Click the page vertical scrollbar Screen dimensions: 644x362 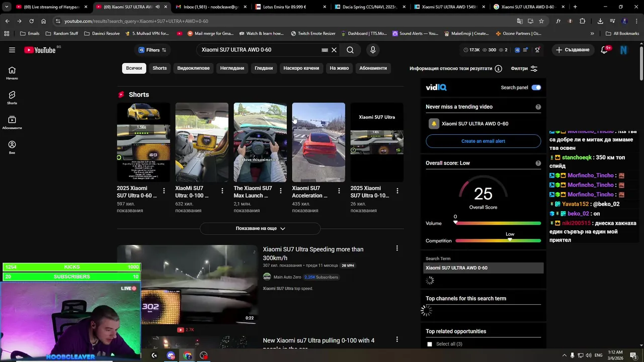click(x=641, y=63)
